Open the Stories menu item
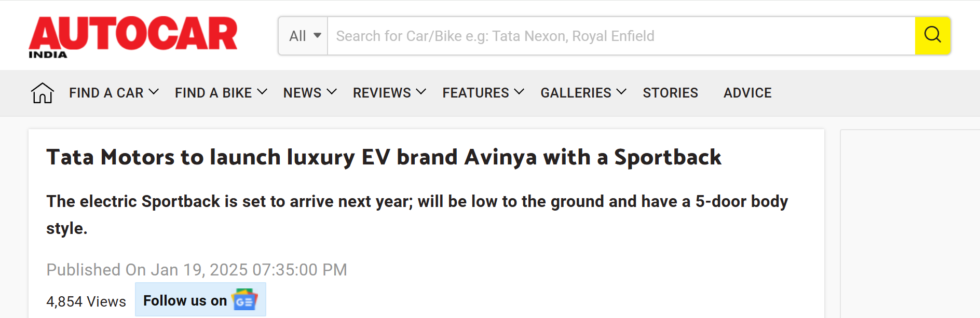The height and width of the screenshot is (318, 980). click(670, 93)
